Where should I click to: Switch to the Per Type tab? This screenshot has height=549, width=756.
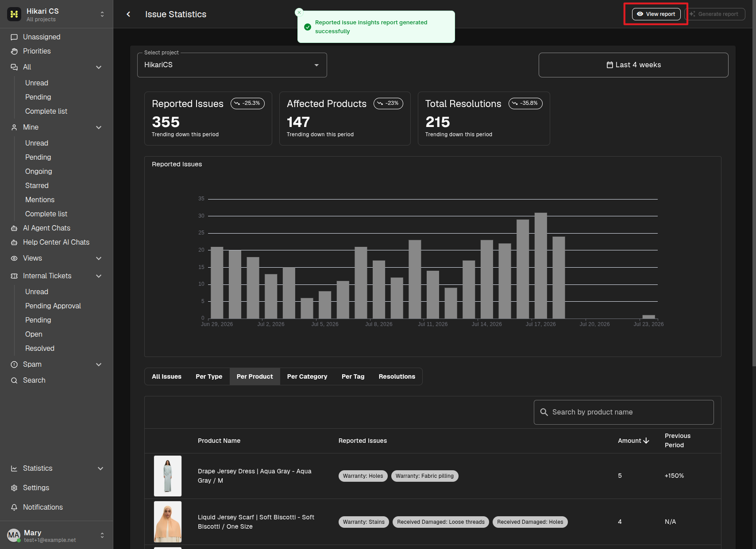click(x=209, y=376)
